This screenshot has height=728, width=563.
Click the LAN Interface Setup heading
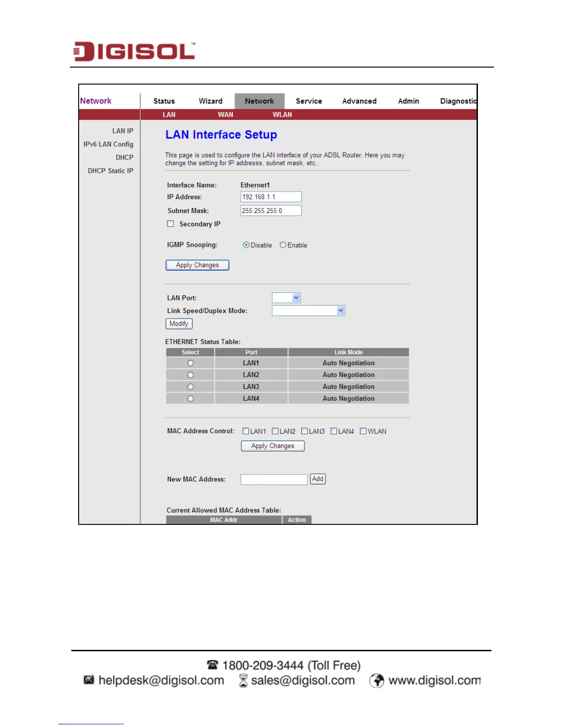pyautogui.click(x=221, y=135)
